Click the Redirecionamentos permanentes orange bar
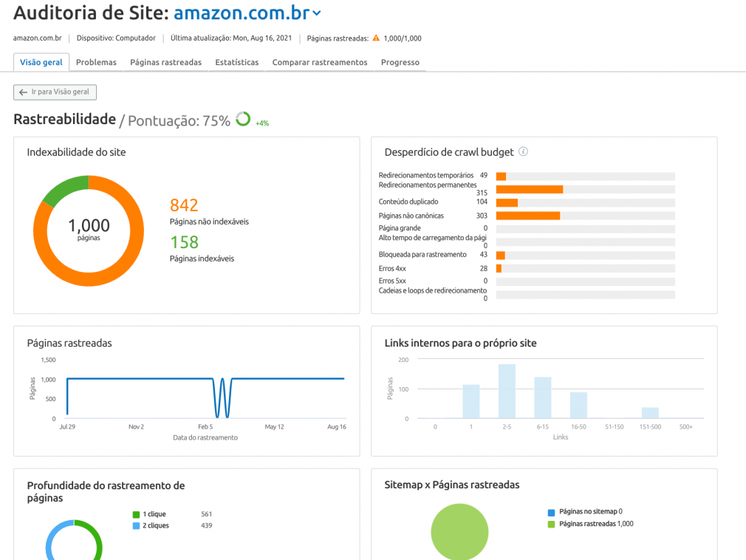 [x=530, y=189]
